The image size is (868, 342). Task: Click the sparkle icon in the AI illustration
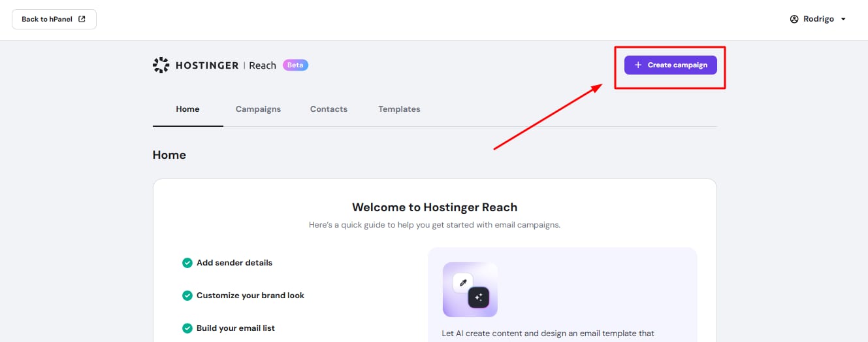point(478,298)
